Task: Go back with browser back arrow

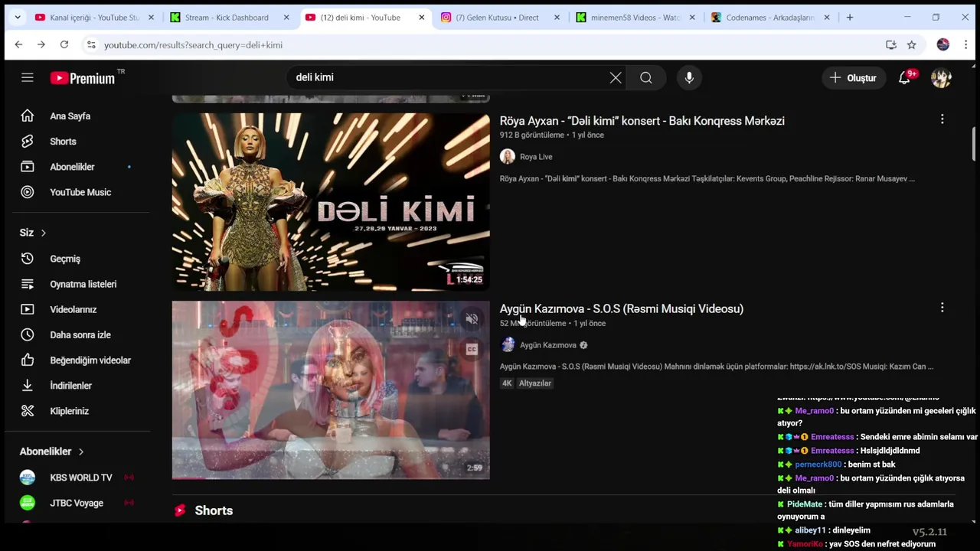Action: click(x=18, y=45)
